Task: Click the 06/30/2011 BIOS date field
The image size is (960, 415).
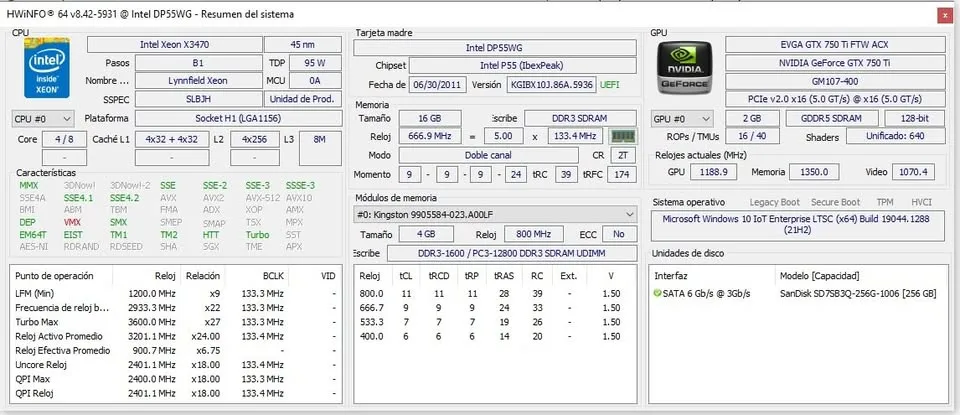Action: tap(438, 85)
